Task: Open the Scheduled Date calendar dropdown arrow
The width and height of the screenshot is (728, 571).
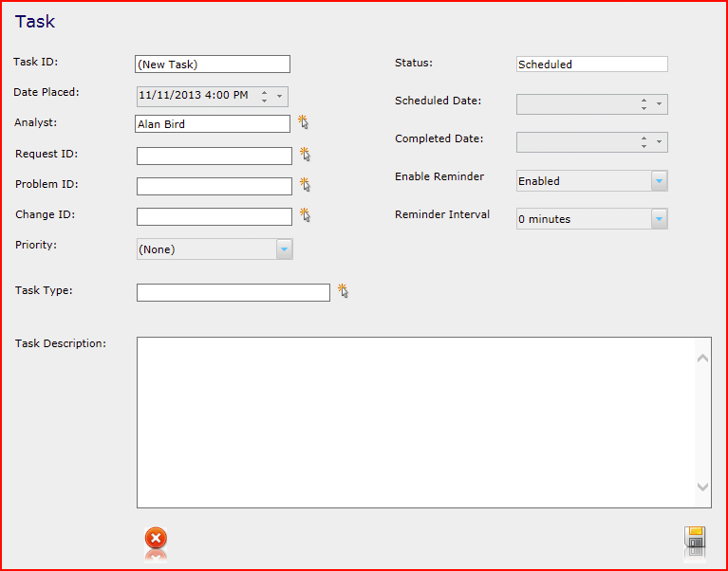Action: [660, 104]
